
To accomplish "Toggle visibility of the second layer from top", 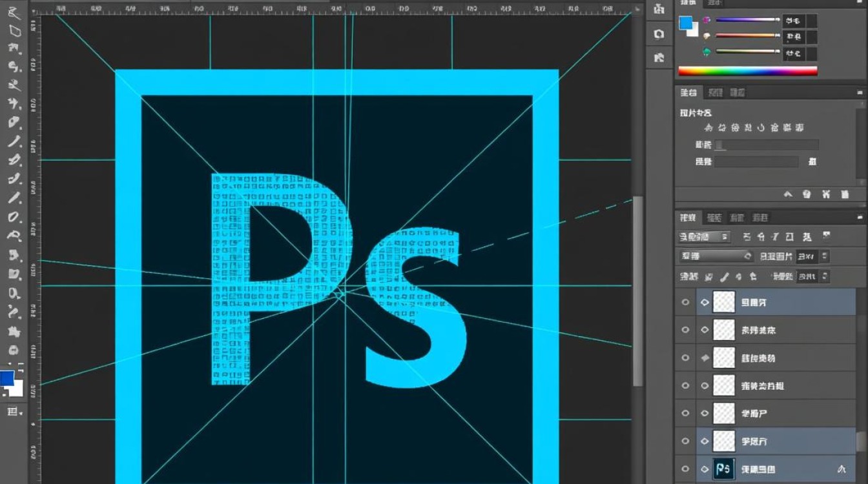I will pos(685,330).
